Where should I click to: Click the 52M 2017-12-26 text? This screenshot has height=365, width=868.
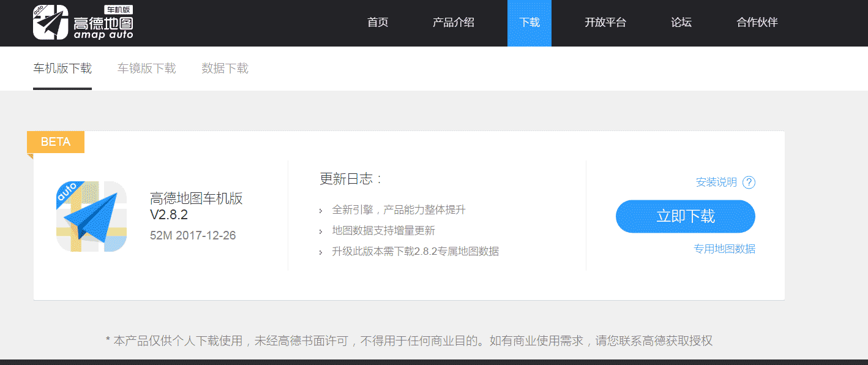click(193, 236)
